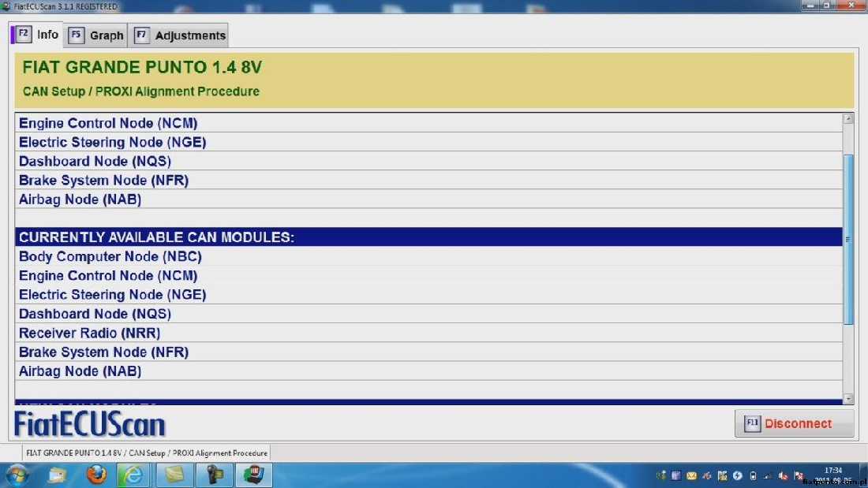The image size is (868, 488).
Task: Open the taskbar clock showing 17:34
Action: click(833, 475)
